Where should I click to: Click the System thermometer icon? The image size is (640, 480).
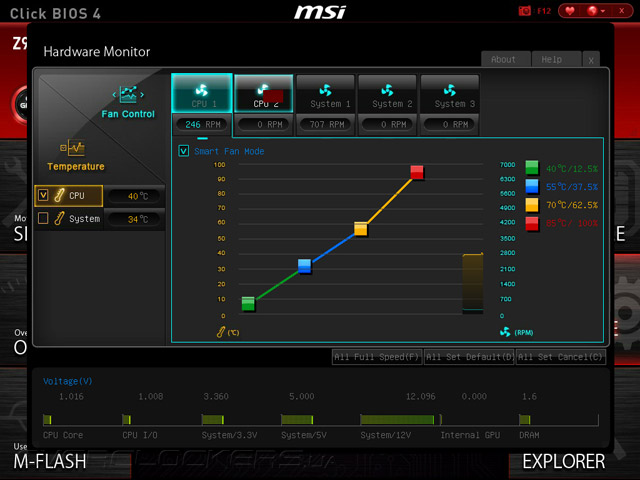click(59, 218)
